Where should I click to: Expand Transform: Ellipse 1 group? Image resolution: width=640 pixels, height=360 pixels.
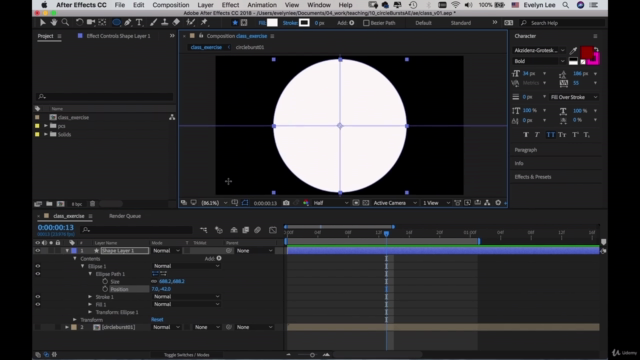point(90,312)
